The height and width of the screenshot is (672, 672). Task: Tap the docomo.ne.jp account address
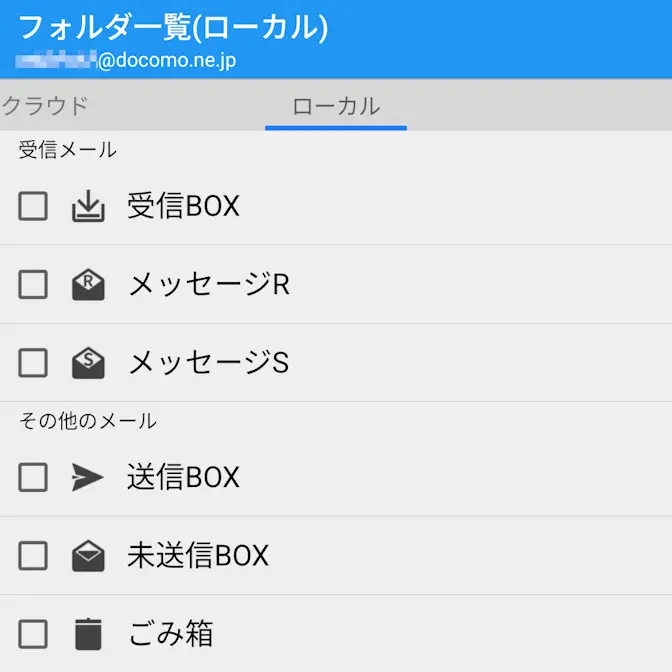[126, 60]
